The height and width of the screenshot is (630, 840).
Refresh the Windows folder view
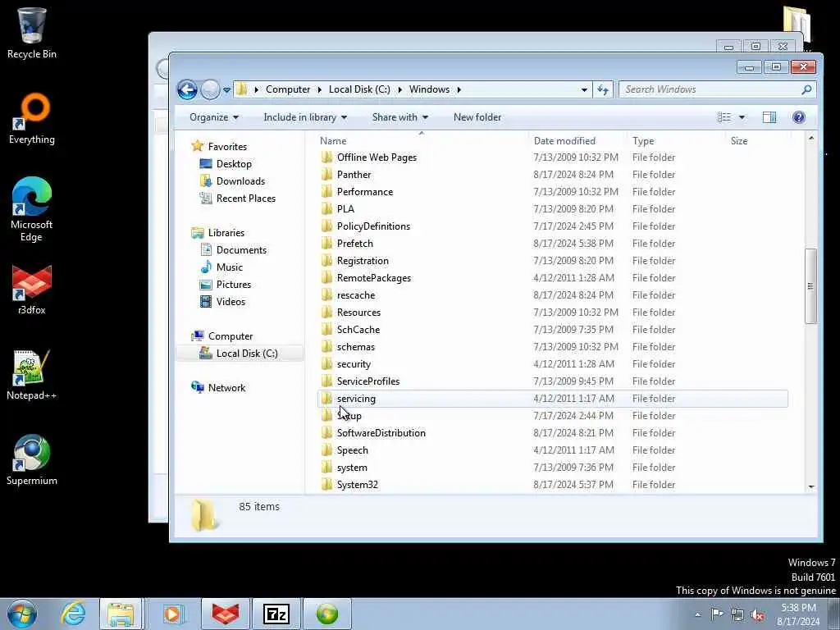(x=603, y=89)
